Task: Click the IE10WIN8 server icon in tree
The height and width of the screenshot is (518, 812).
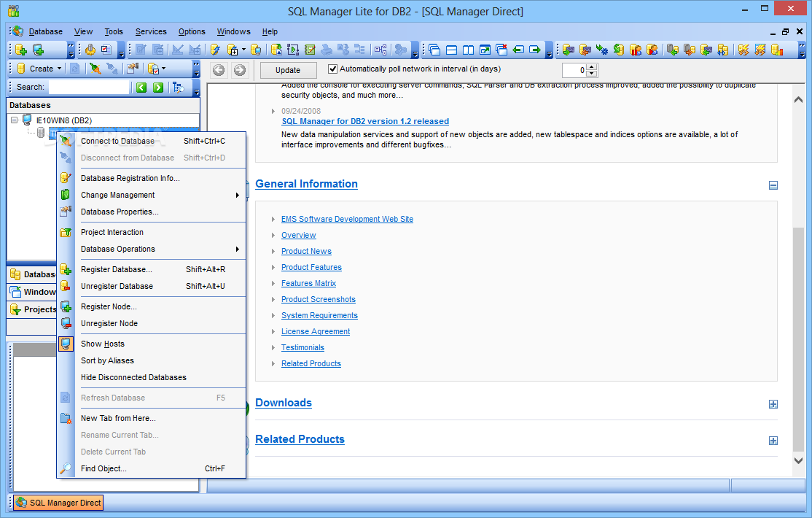Action: coord(27,120)
